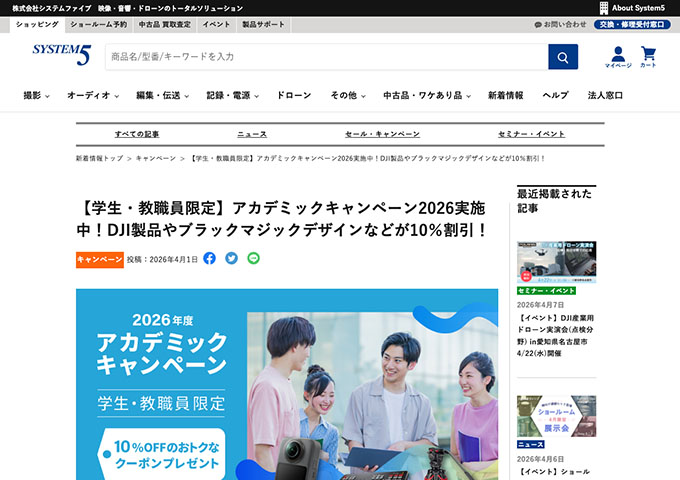Click the 新着情報トップ breadcrumb

100,159
